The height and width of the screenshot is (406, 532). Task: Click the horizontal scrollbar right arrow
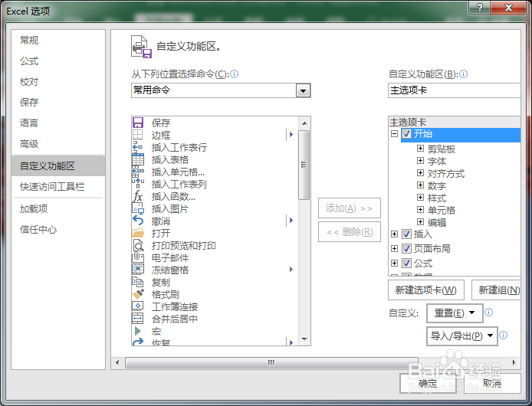tap(514, 362)
